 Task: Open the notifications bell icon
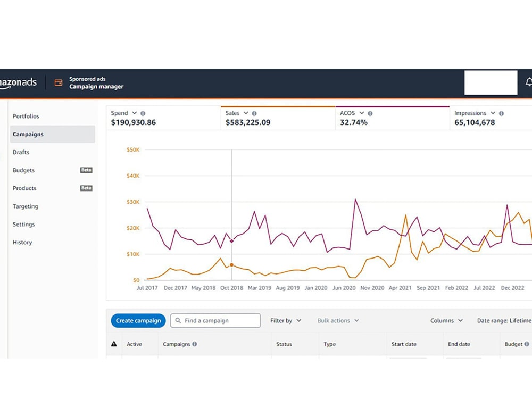click(529, 82)
